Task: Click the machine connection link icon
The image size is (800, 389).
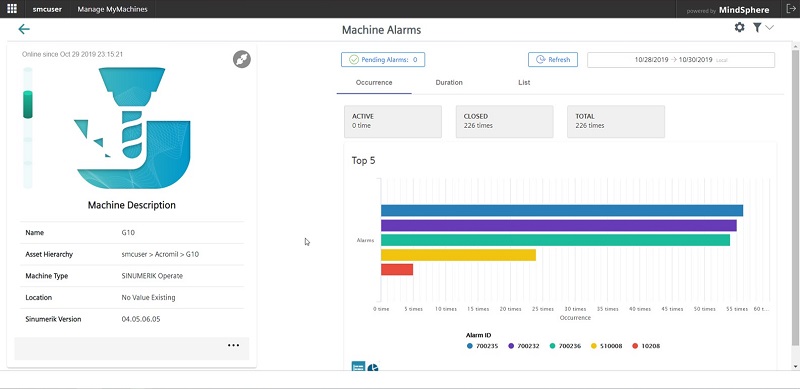Action: coord(242,59)
